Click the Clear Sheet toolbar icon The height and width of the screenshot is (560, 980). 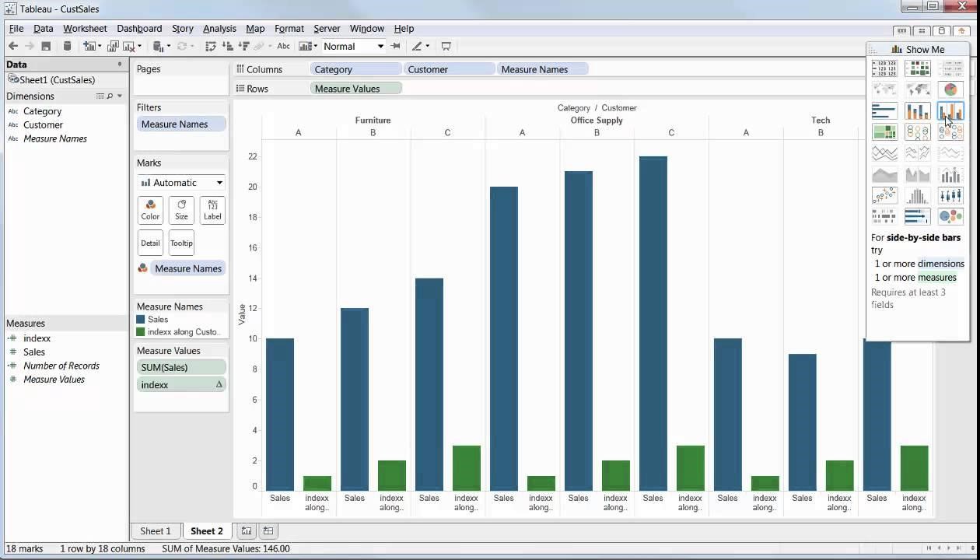(131, 46)
